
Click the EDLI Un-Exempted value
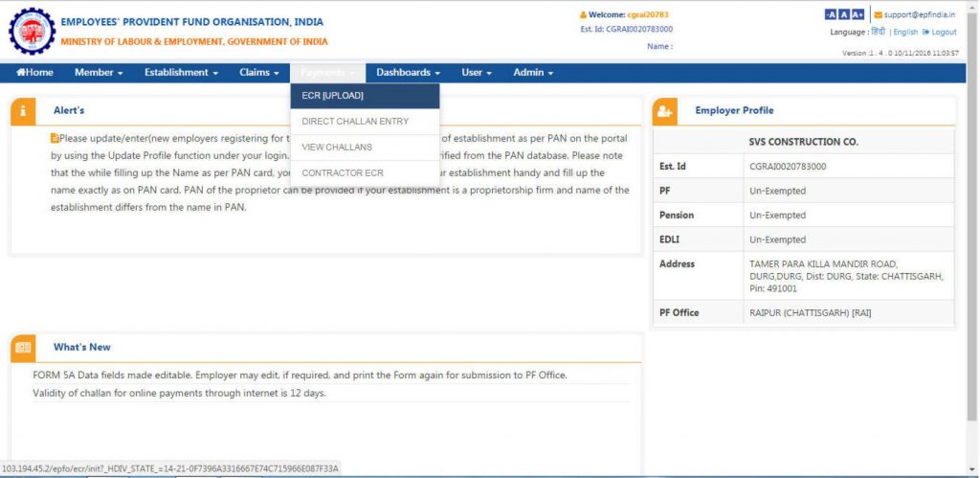click(777, 239)
